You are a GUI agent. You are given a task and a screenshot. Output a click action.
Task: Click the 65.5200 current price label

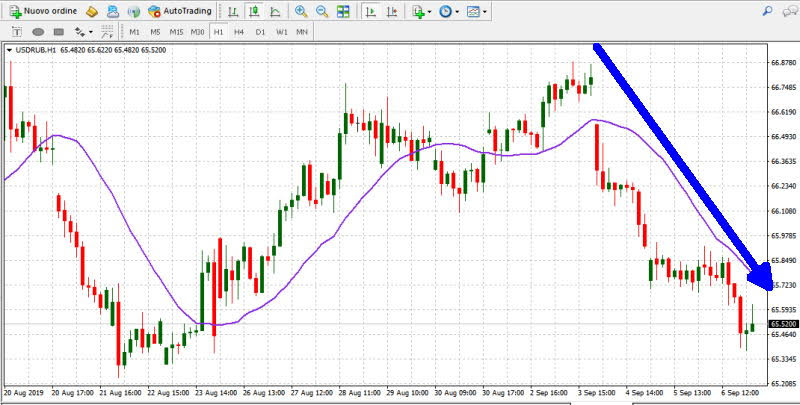(781, 324)
